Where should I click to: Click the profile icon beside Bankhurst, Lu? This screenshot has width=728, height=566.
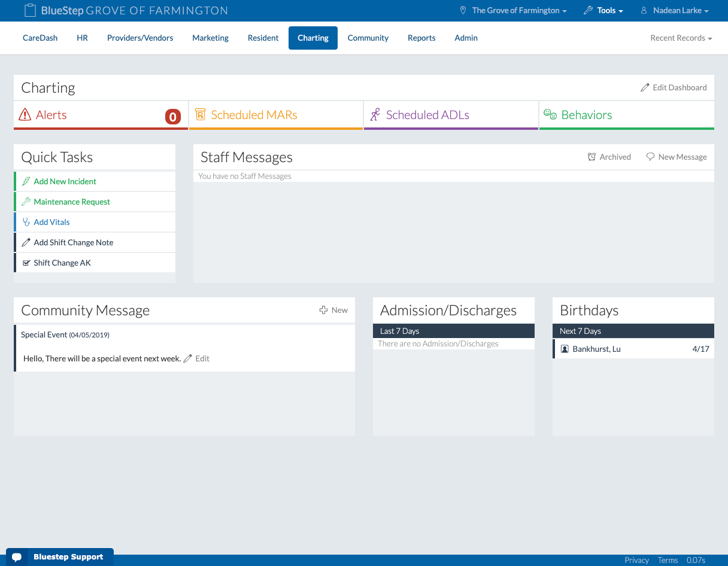(565, 349)
